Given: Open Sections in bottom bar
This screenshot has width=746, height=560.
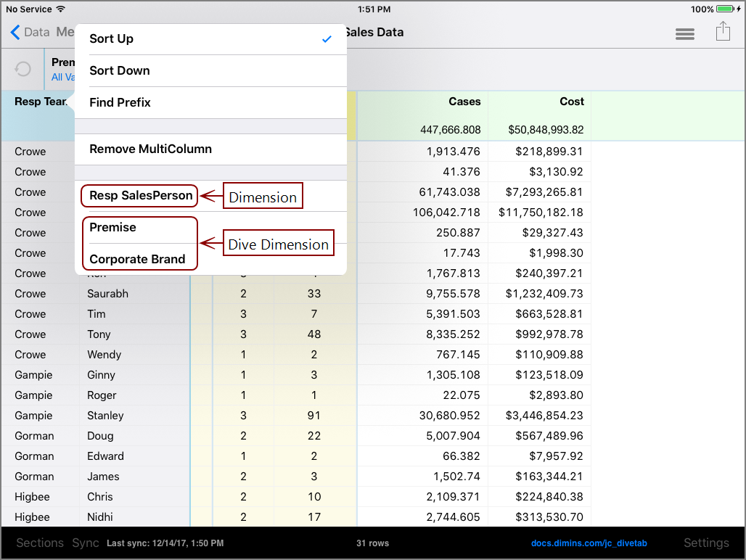Looking at the screenshot, I should 40,543.
